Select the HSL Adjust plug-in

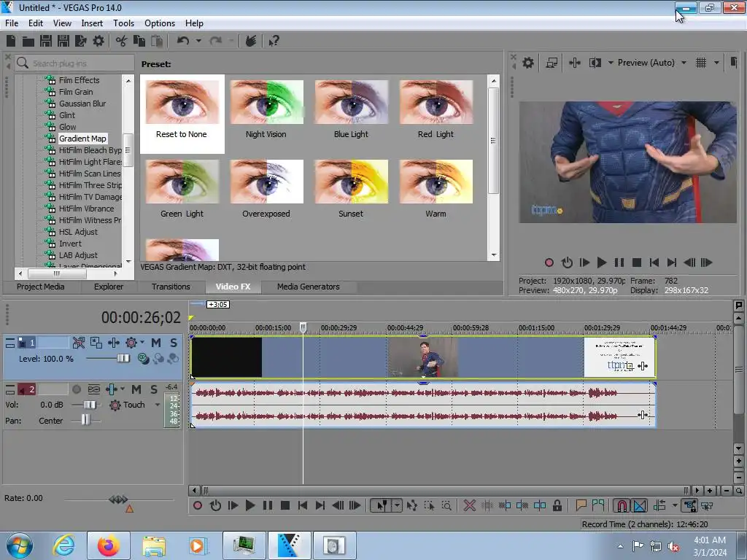[x=78, y=232]
